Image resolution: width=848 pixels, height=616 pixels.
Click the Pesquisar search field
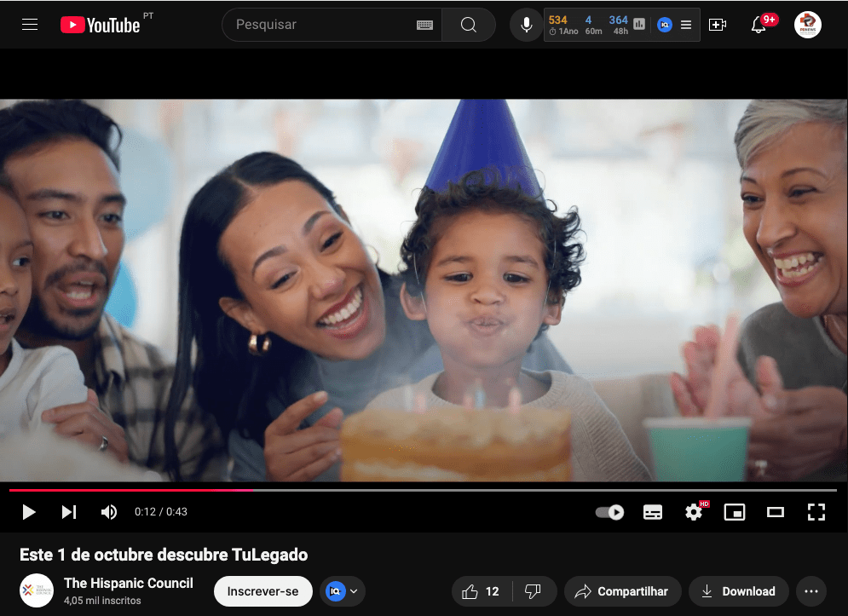click(324, 25)
